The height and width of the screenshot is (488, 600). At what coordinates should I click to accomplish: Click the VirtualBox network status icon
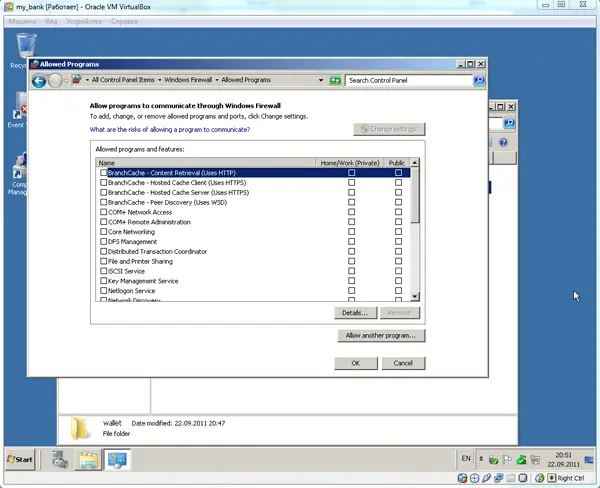[499, 478]
